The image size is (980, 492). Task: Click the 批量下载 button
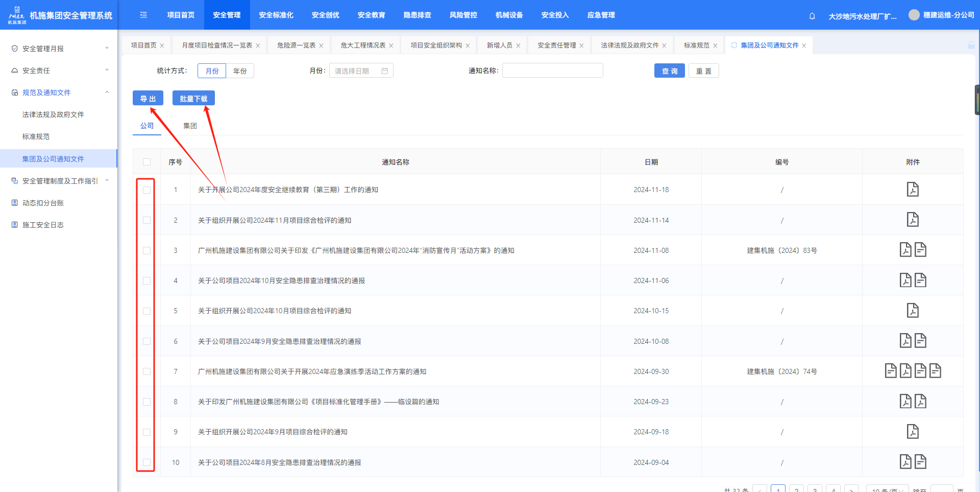pyautogui.click(x=193, y=99)
